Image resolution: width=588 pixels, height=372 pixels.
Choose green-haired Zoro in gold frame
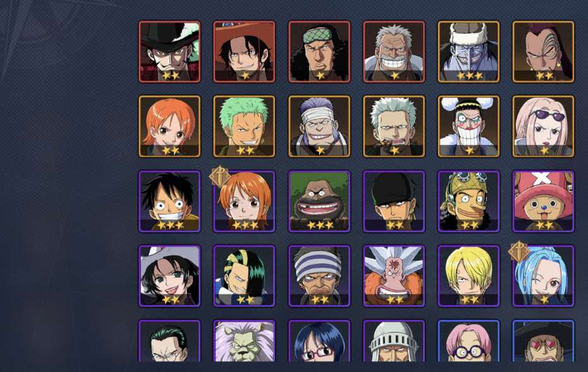244,126
